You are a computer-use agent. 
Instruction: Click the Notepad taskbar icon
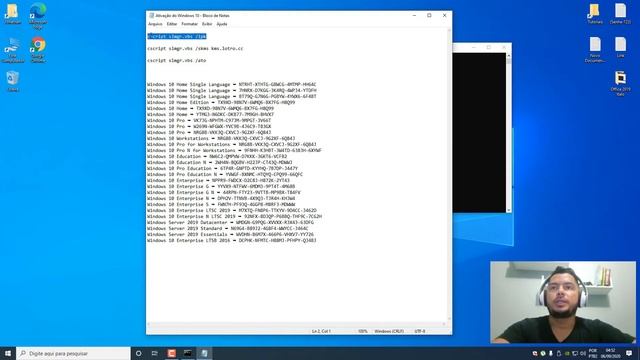point(204,353)
